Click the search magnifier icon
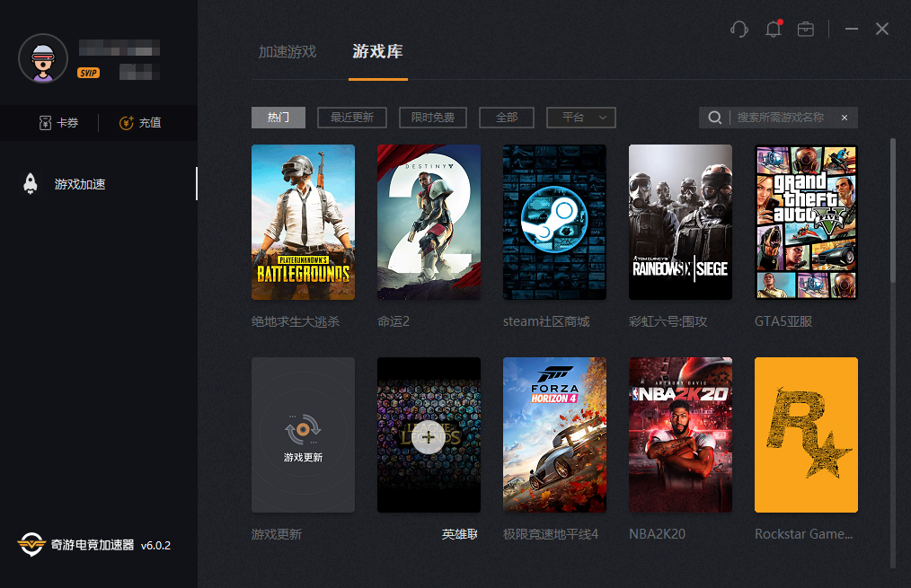The width and height of the screenshot is (911, 588). (714, 118)
